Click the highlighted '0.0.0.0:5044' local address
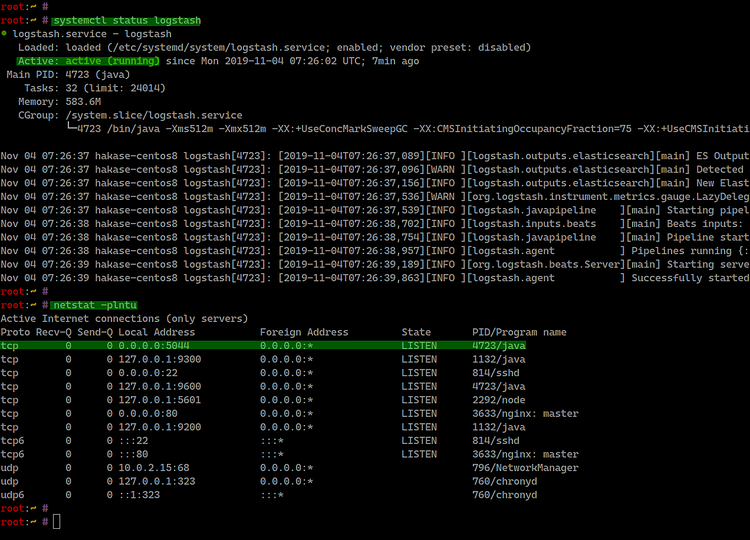Viewport: 750px width, 540px height. point(154,346)
